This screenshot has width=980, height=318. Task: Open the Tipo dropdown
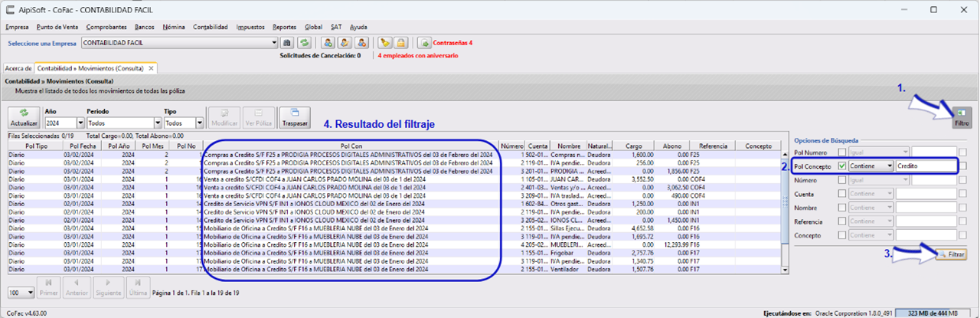tap(200, 123)
